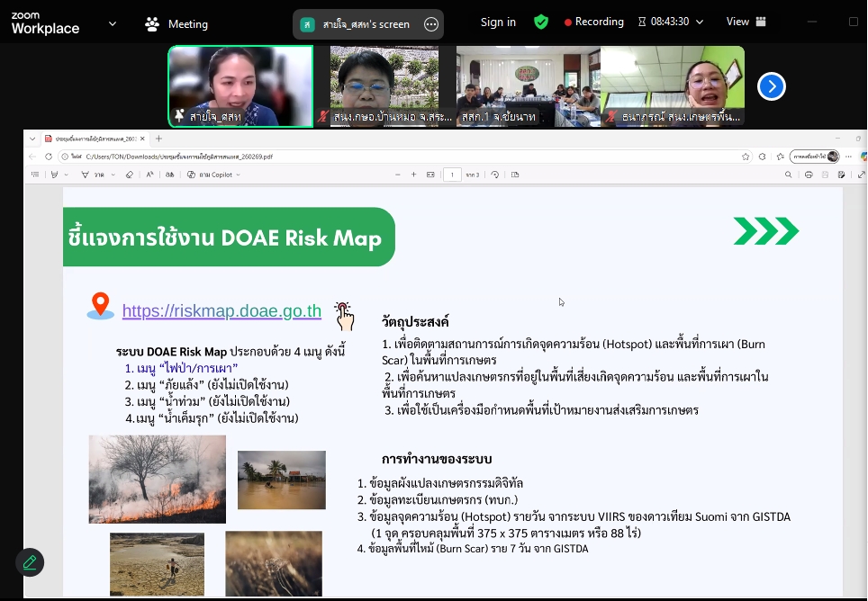Viewport: 868px width, 601px height.
Task: Click the PDF page number input field
Action: (453, 175)
